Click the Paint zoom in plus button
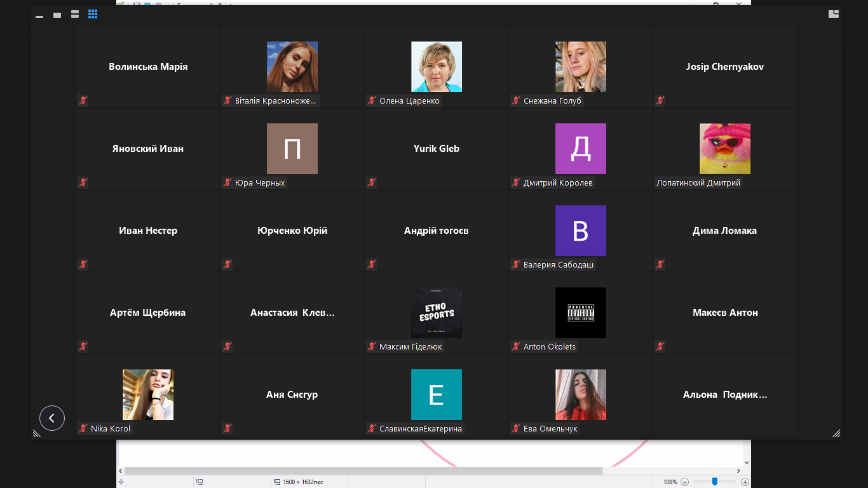This screenshot has height=488, width=868. [745, 482]
